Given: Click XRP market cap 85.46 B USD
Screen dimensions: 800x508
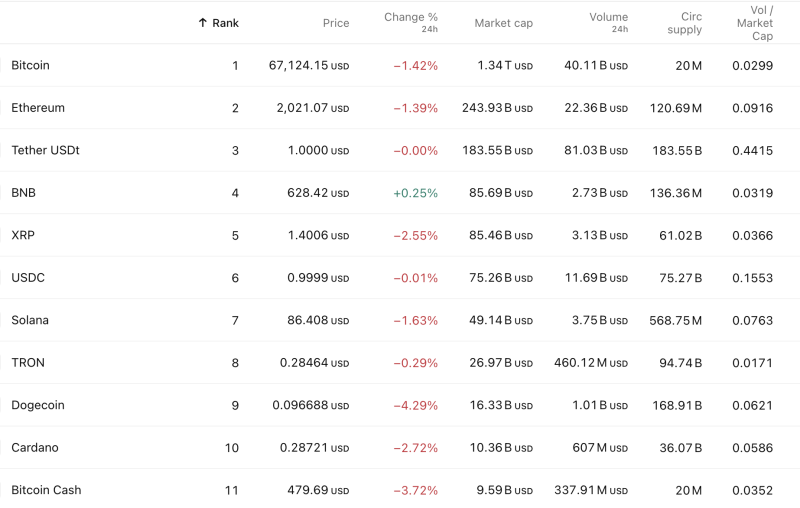Looking at the screenshot, I should (501, 235).
